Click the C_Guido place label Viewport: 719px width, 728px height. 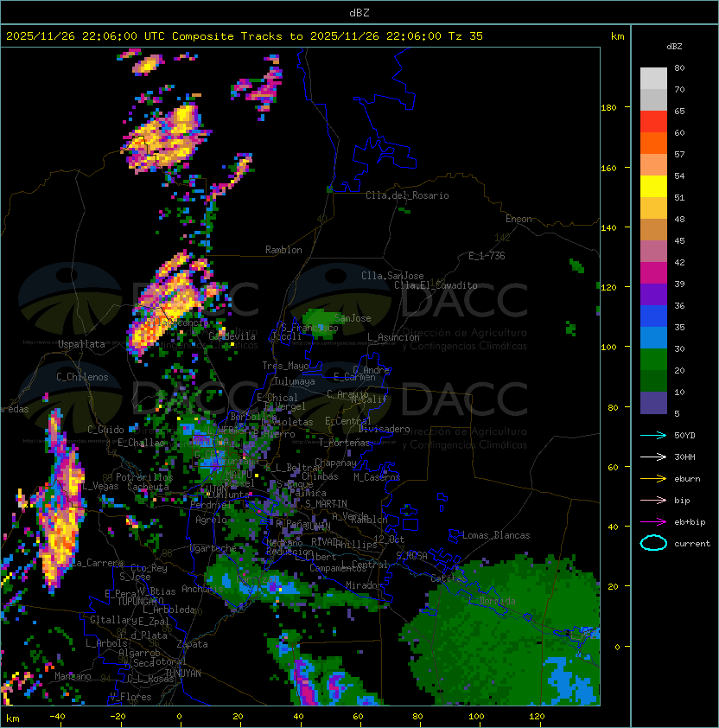pos(105,430)
